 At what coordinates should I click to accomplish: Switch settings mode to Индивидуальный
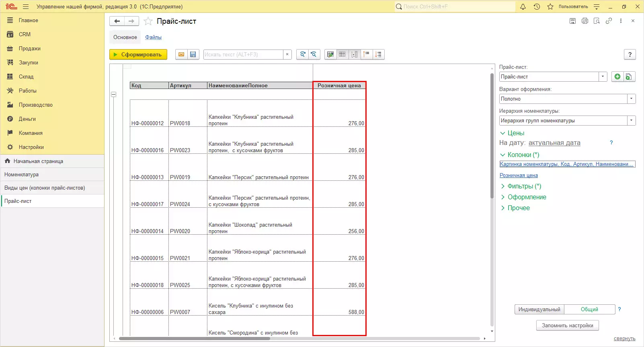[x=539, y=309]
